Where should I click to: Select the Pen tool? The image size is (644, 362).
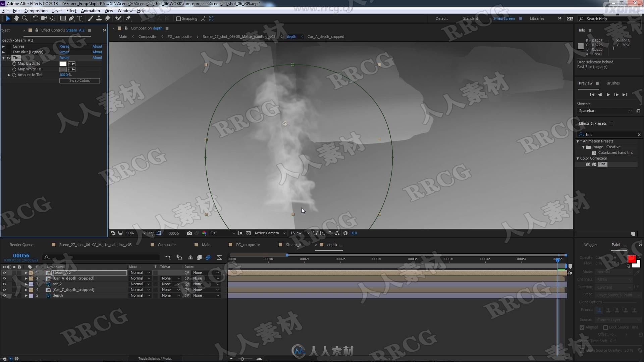tap(71, 18)
